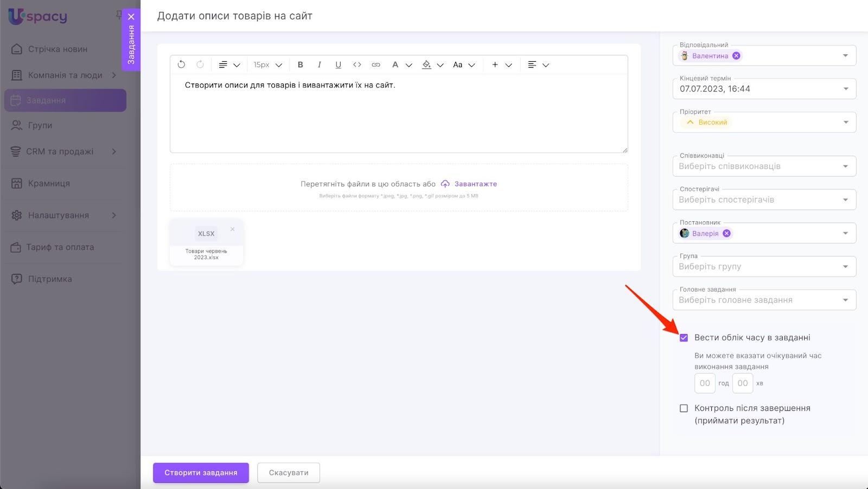This screenshot has height=489, width=868.
Task: Insert a code block with the code icon
Action: 357,65
